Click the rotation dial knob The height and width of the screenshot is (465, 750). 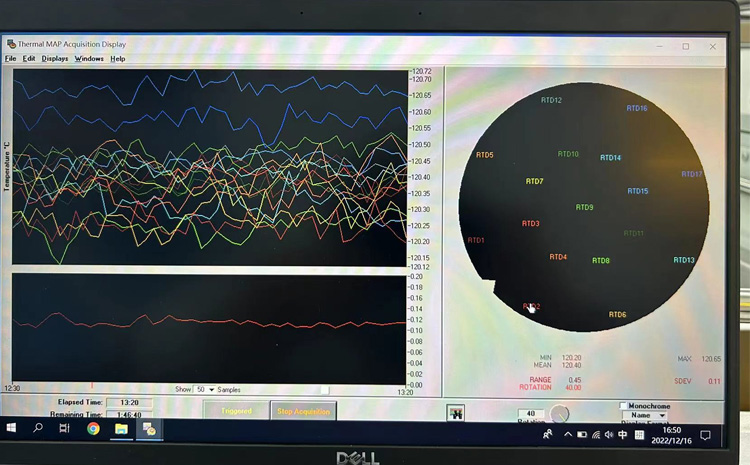(559, 414)
